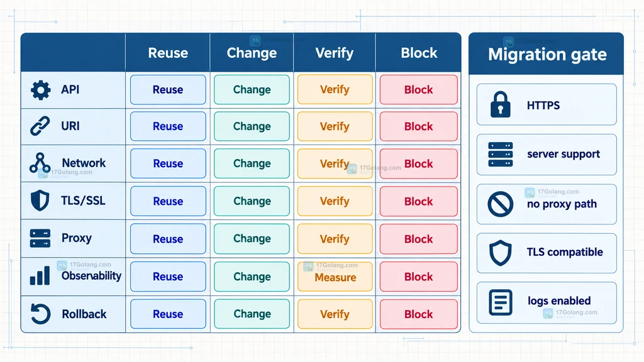644x362 pixels.
Task: Select the bar chart Observability icon
Action: tap(40, 275)
